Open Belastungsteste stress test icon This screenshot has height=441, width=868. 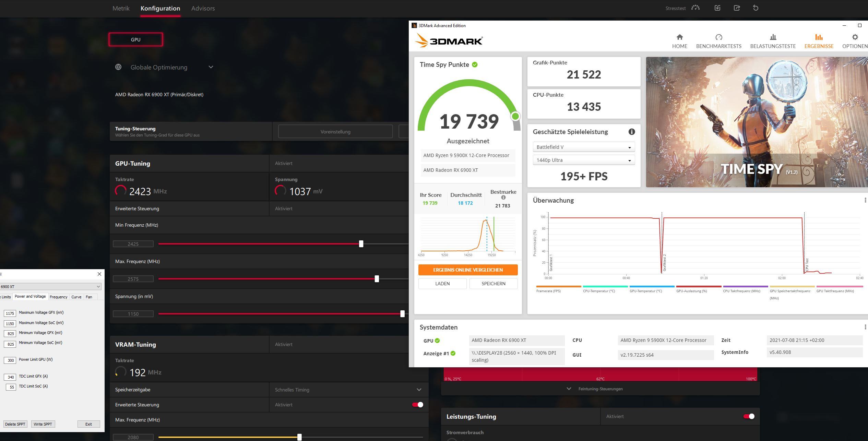point(773,37)
